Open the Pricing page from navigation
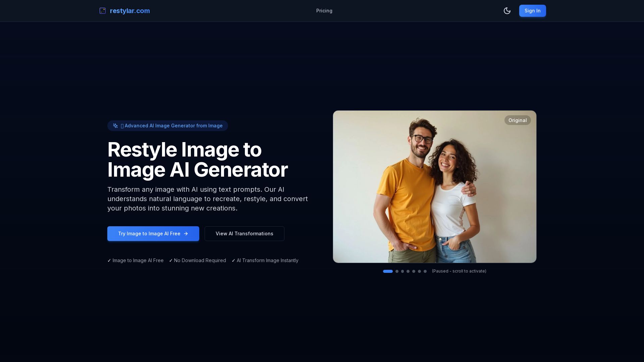The width and height of the screenshot is (644, 362). point(324,11)
